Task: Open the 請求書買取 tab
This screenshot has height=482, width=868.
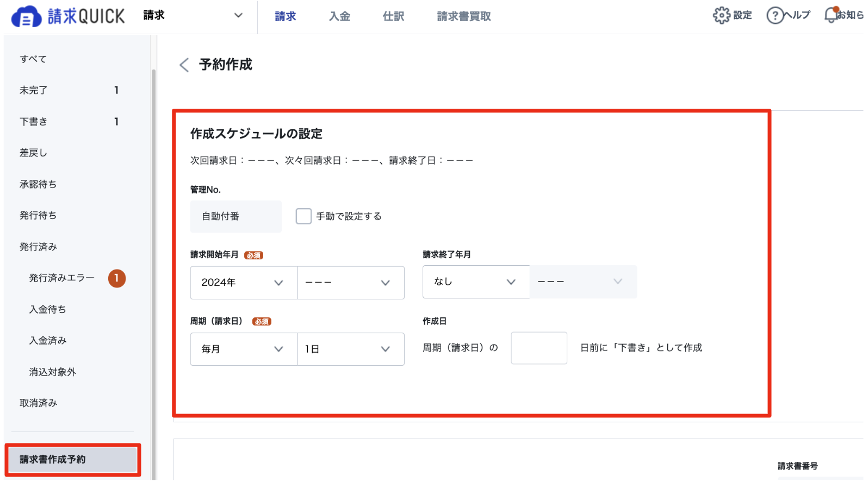Action: tap(464, 16)
